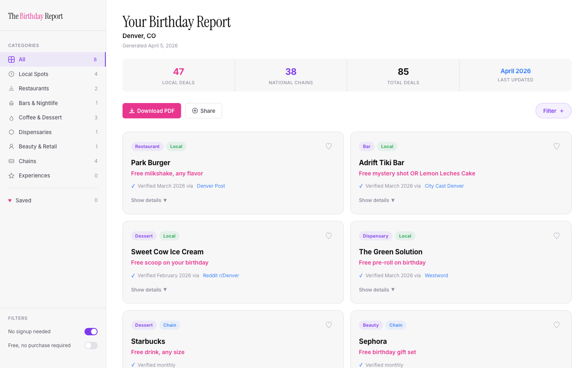Click the All category grid icon
The width and height of the screenshot is (588, 368).
click(11, 59)
